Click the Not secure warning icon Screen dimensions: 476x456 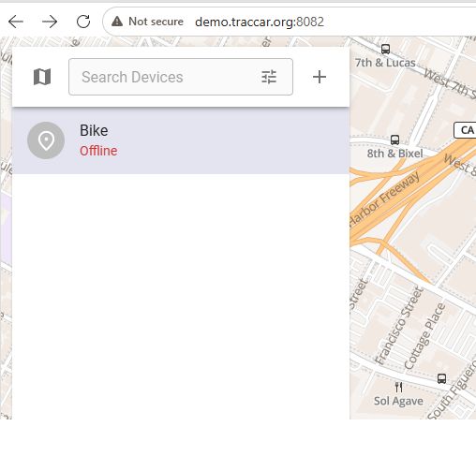tap(117, 22)
